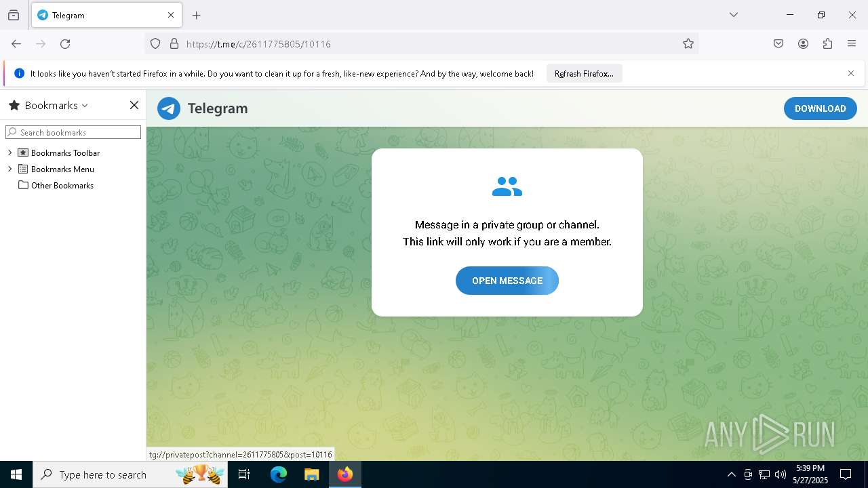Open File Explorer from taskbar
Image resolution: width=868 pixels, height=488 pixels.
311,474
